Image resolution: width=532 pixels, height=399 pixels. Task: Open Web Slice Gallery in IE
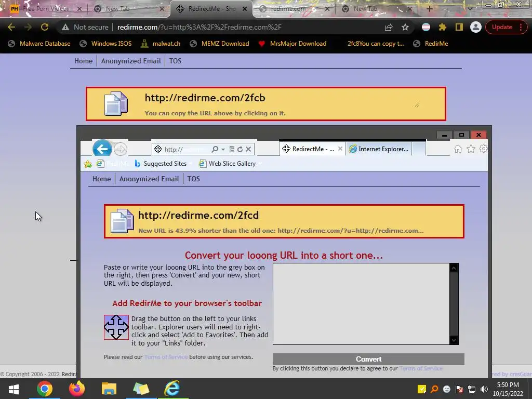pyautogui.click(x=228, y=164)
